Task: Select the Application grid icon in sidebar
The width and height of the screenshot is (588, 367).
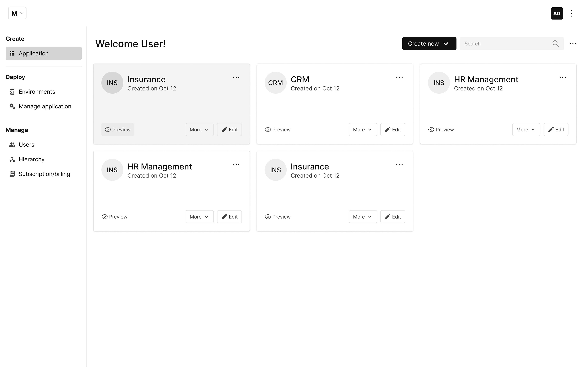Action: 12,53
